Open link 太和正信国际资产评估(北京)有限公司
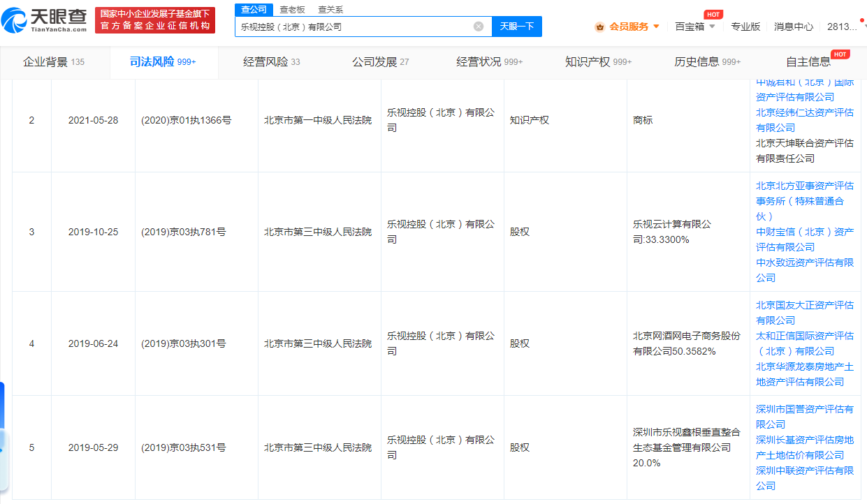 point(805,343)
